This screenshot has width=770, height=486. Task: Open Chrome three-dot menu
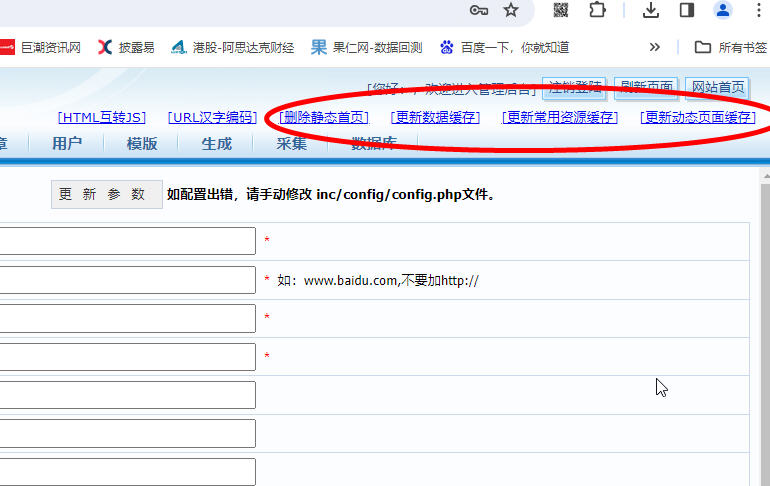tap(755, 10)
